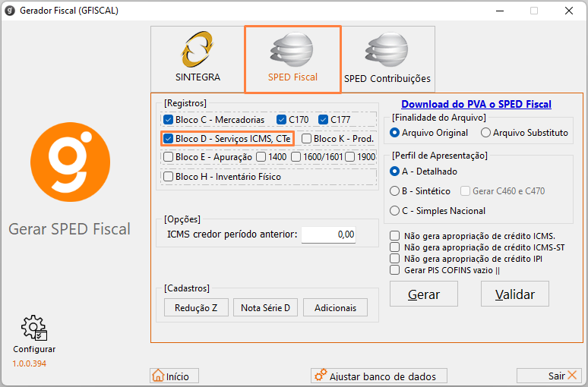Screen dimensions: 588x387
Task: Click gears icon on Ajustar banco de dados
Action: [x=321, y=376]
